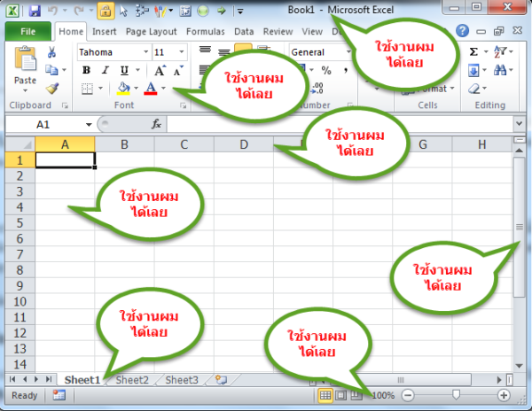Open the File backstage menu
The width and height of the screenshot is (532, 411).
coord(27,31)
